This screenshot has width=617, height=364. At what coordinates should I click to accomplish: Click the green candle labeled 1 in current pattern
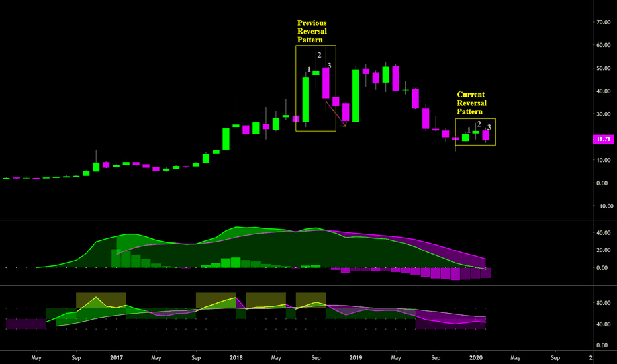click(x=465, y=138)
